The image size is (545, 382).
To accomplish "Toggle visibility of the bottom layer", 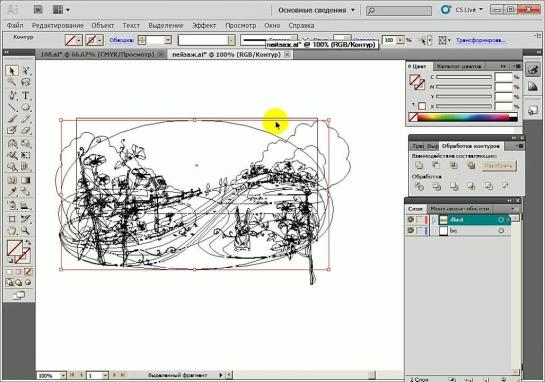I will [410, 230].
